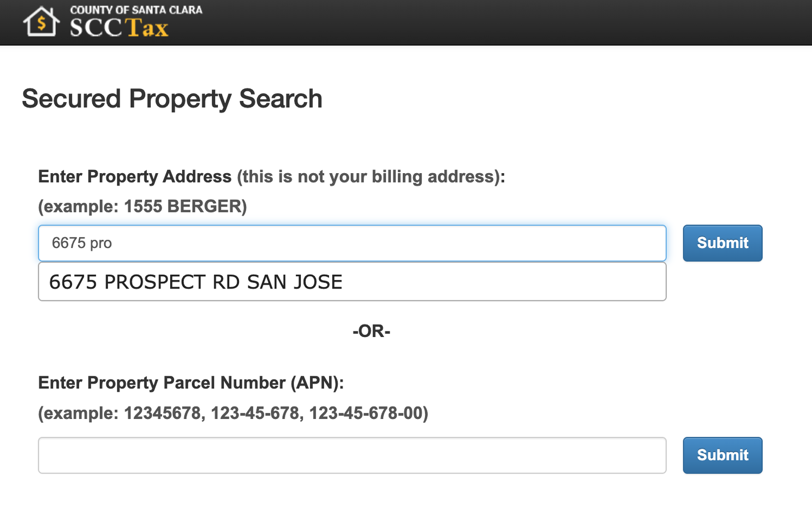Click the Enter Property Address label
Image resolution: width=812 pixels, height=508 pixels.
(135, 176)
